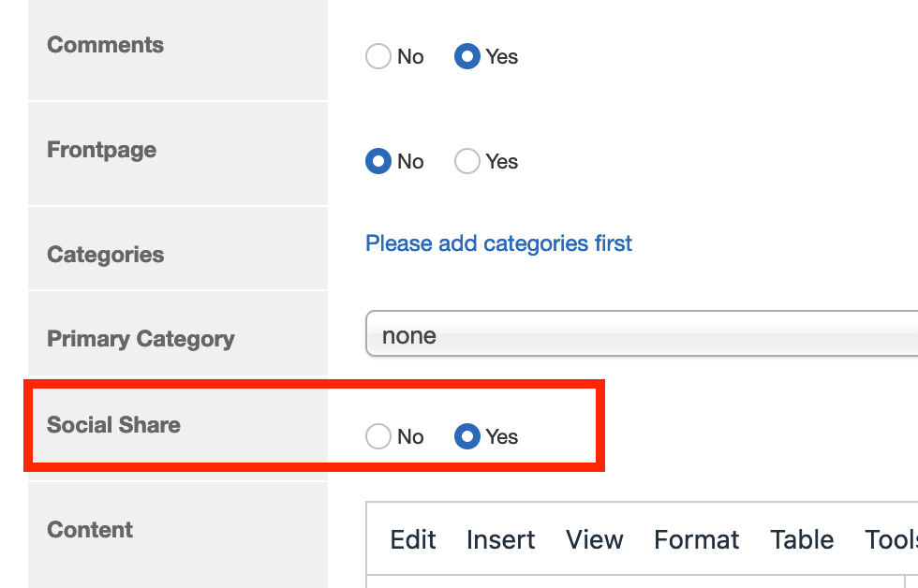Open the editor Edit menu
This screenshot has height=588, width=918.
point(413,540)
